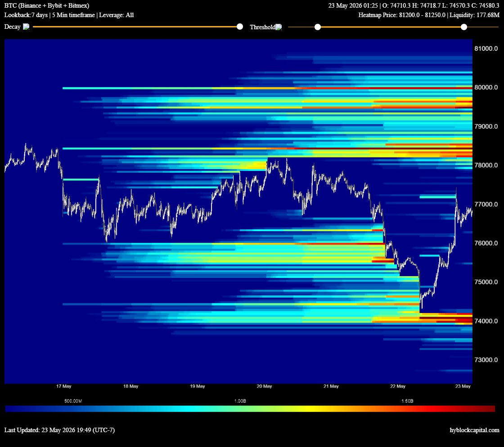
Task: Click the Threshold slider's left handle
Action: point(318,27)
